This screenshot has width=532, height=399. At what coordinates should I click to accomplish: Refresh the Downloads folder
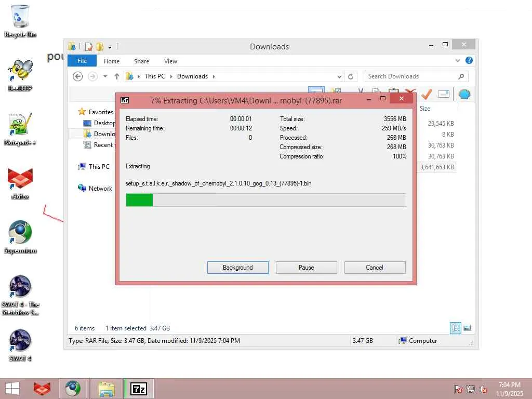tap(351, 77)
